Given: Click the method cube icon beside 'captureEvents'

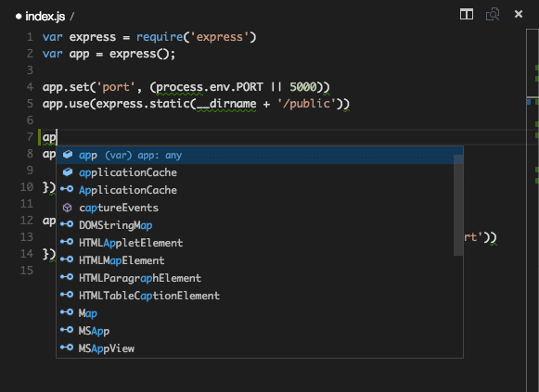Looking at the screenshot, I should pos(68,208).
